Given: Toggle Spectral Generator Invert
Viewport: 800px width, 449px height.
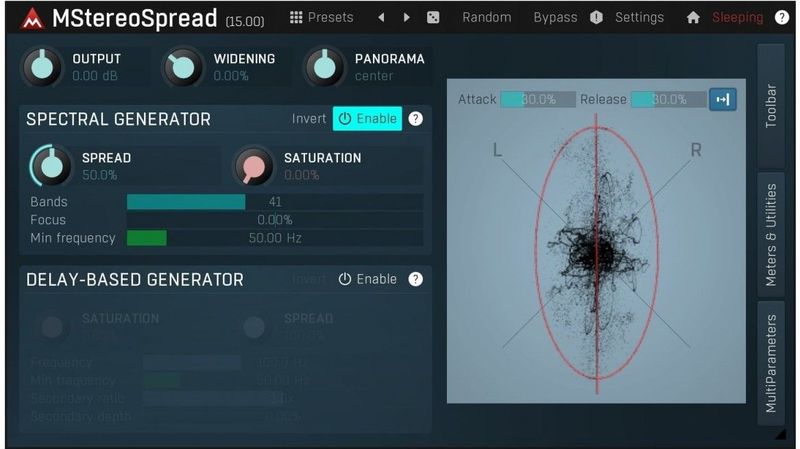Looking at the screenshot, I should (x=309, y=119).
